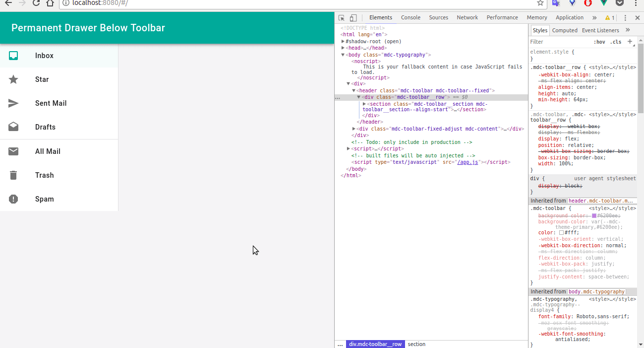Viewport: 644px width, 348px height.
Task: Open the /app.js script link
Action: [468, 162]
